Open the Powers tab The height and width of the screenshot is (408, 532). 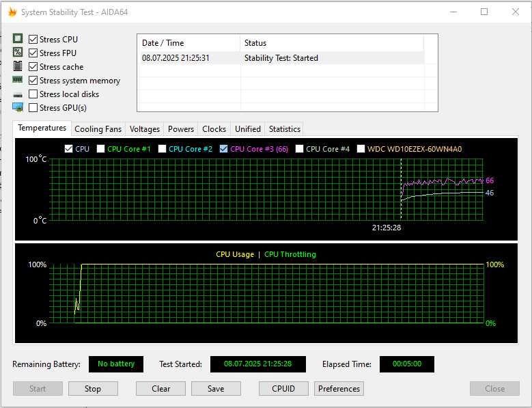181,129
